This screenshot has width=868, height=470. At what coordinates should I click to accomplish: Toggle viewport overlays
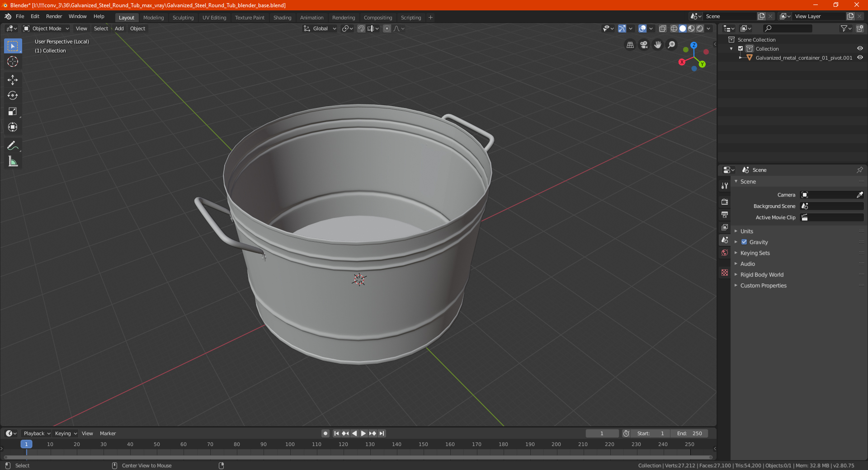[642, 28]
